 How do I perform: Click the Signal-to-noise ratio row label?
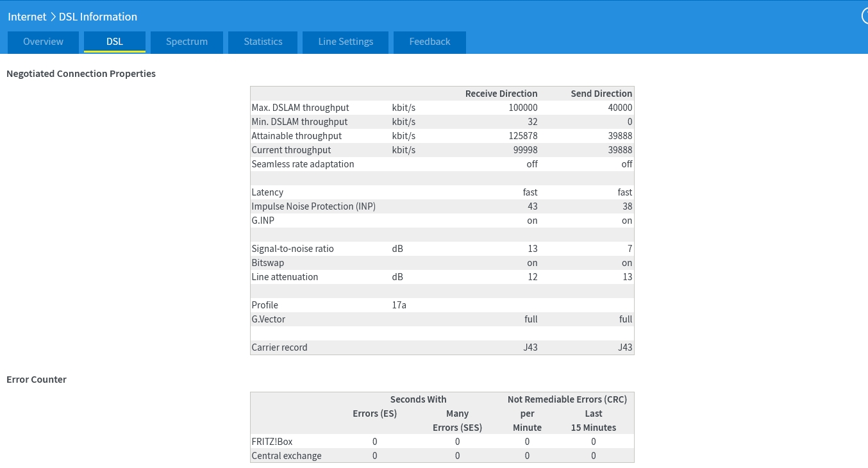[x=292, y=249]
